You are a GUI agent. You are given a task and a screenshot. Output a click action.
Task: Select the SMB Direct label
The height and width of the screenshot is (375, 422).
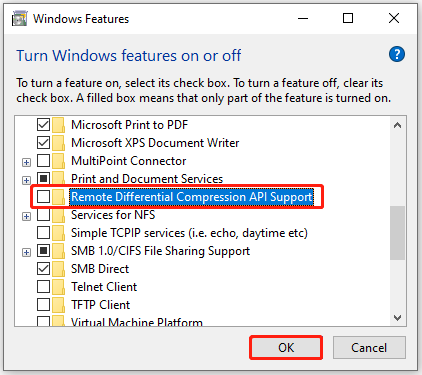click(100, 269)
